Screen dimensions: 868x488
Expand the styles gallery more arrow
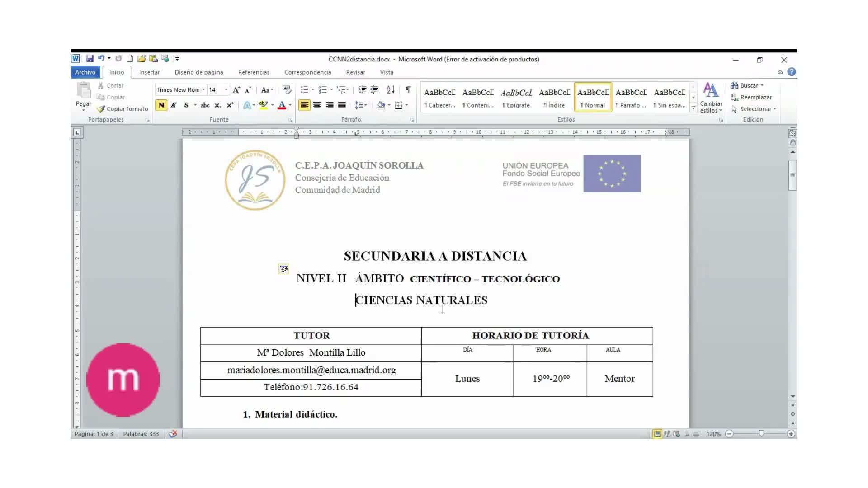click(x=693, y=108)
